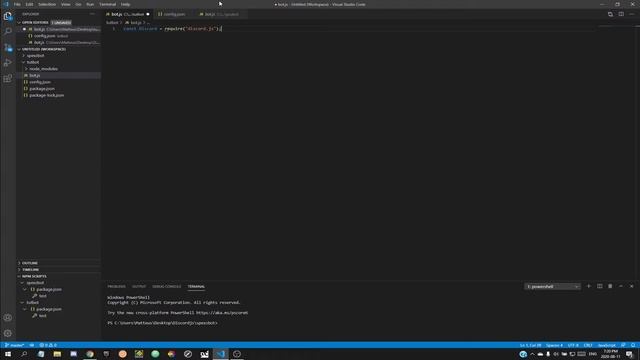Open errors and warnings count in status bar
Image resolution: width=640 pixels, height=360 pixels.
coord(48,345)
